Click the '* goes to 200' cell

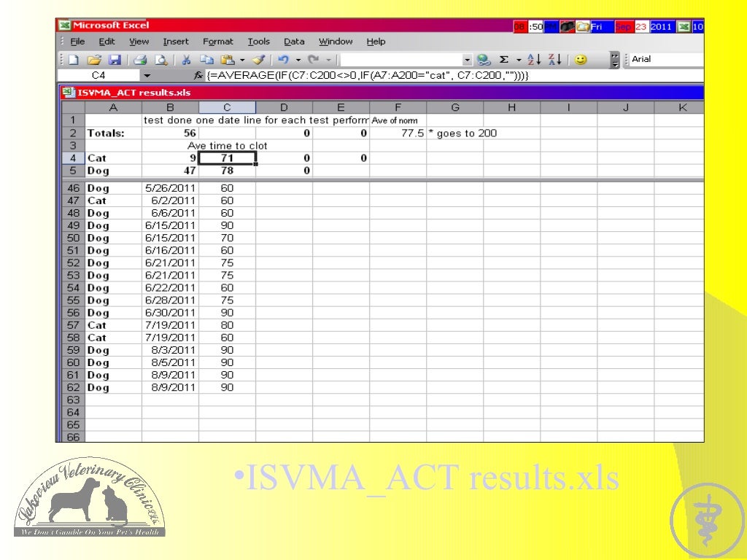[x=462, y=133]
